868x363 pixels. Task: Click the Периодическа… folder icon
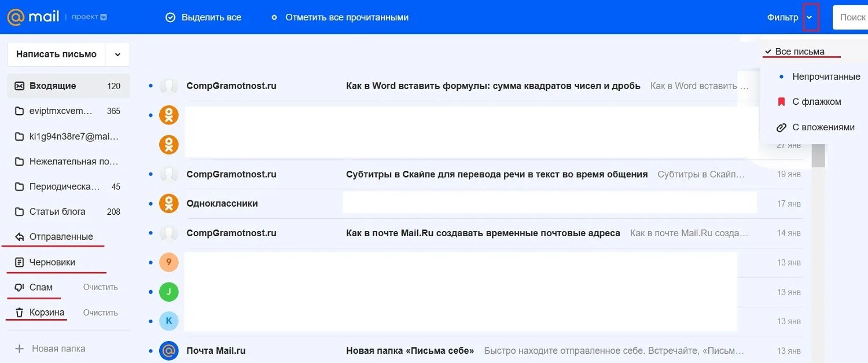[x=19, y=187]
